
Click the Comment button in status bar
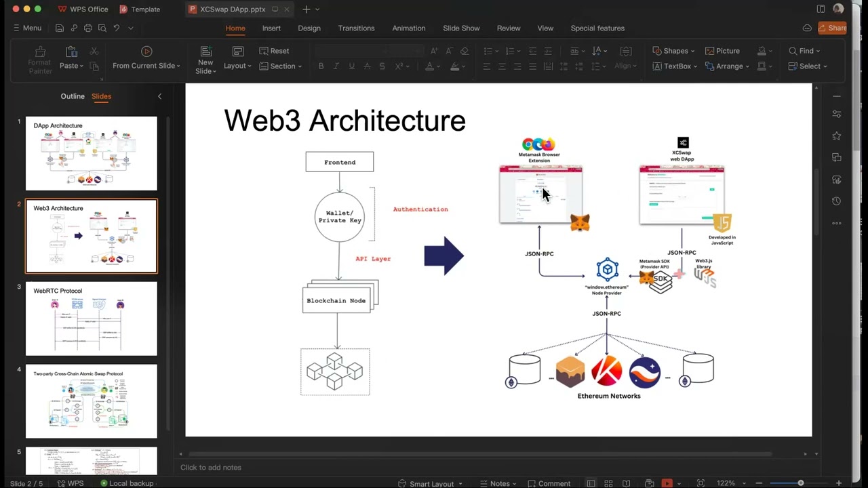pyautogui.click(x=548, y=483)
